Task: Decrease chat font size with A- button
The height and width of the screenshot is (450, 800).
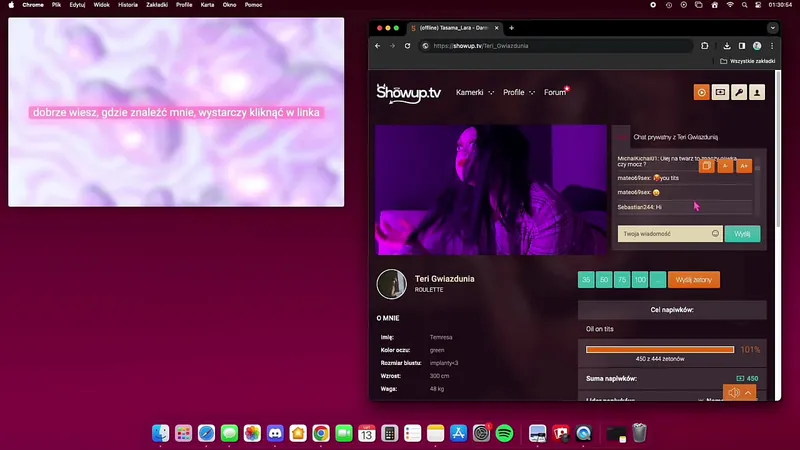Action: tap(725, 166)
